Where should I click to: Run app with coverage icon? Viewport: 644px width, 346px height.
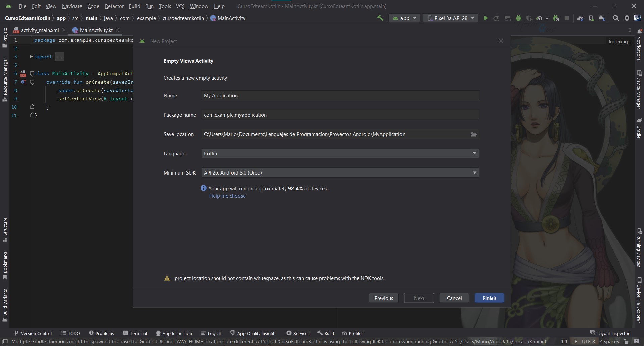tap(529, 18)
